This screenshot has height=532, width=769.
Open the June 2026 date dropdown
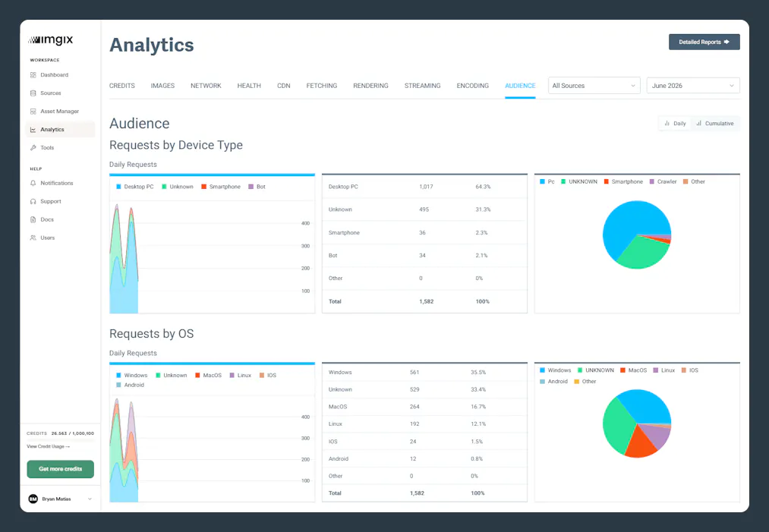[x=693, y=85]
